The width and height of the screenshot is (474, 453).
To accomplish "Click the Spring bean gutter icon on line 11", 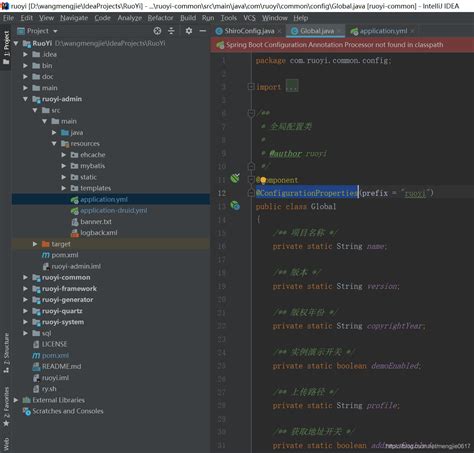I will coord(235,178).
